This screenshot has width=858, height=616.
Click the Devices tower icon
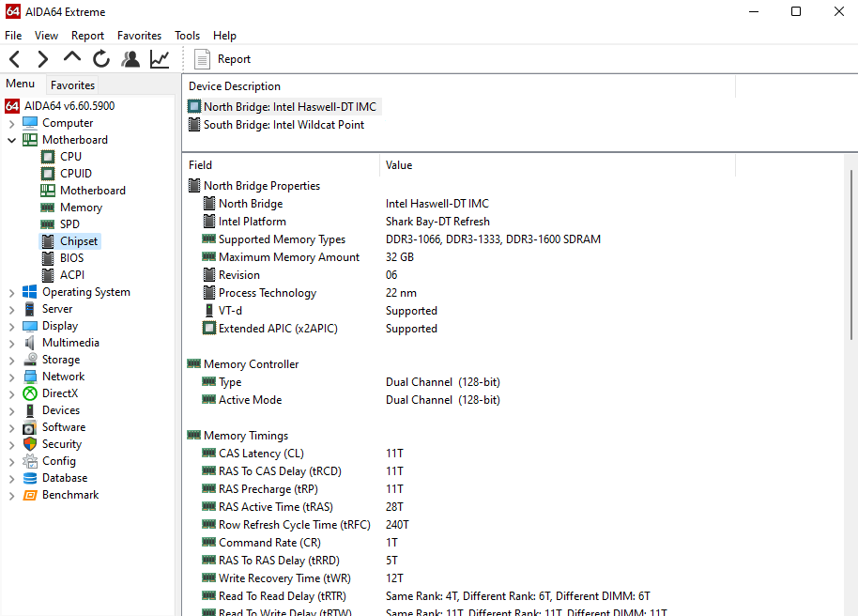[x=30, y=410]
